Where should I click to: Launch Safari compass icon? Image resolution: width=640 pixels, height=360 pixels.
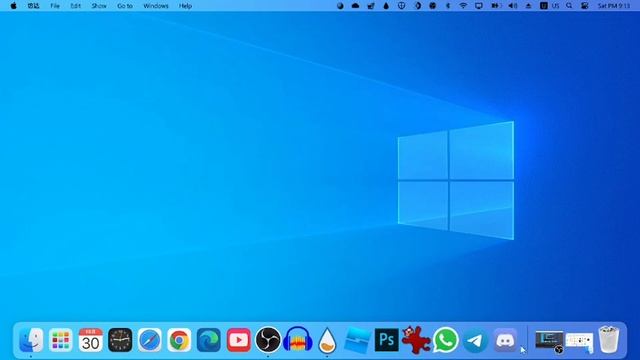149,340
